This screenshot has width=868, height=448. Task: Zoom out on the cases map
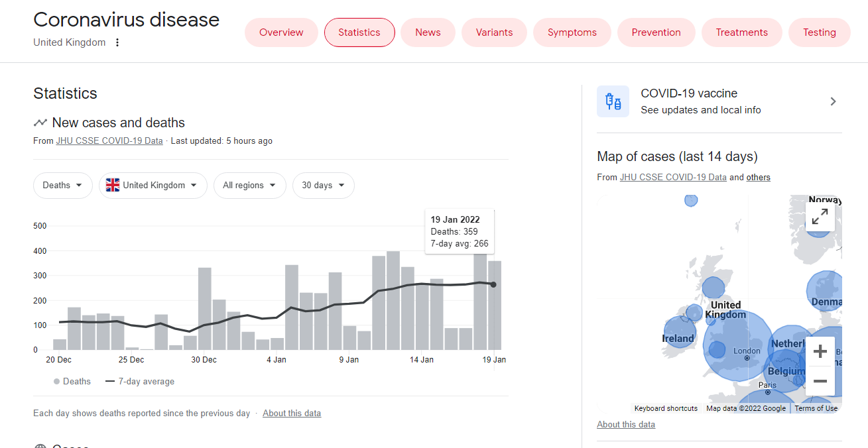click(820, 381)
